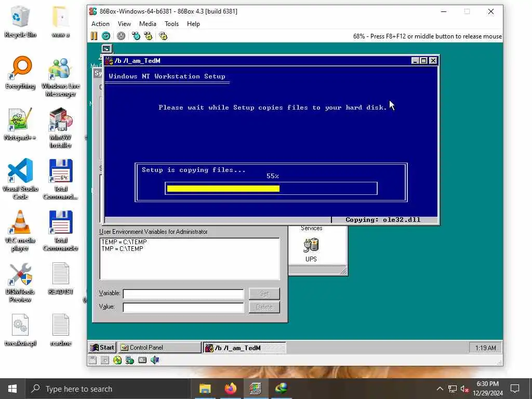Select the VLC media player desktop icon
532x399 pixels.
click(20, 231)
